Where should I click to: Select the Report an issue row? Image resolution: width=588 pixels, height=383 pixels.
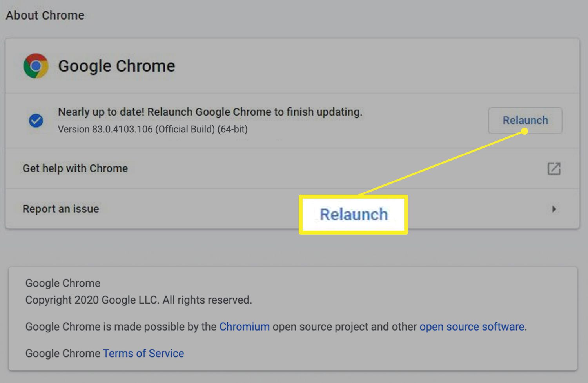[292, 209]
